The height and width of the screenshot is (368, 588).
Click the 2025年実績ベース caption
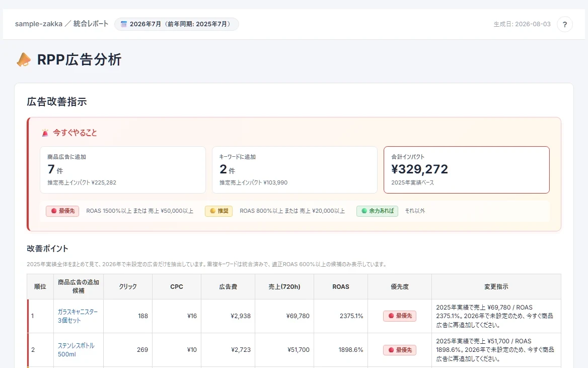412,182
